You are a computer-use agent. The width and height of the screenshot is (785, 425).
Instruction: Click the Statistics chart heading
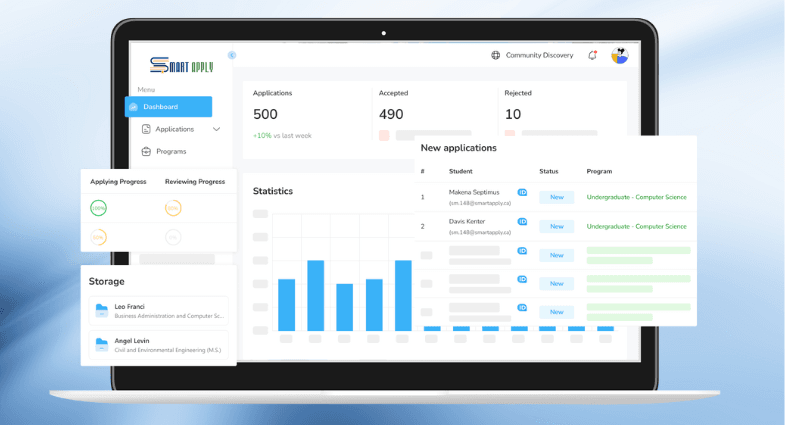273,191
